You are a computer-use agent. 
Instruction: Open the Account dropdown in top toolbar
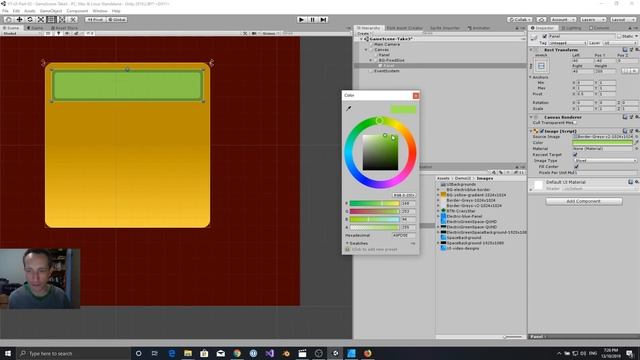tap(563, 20)
